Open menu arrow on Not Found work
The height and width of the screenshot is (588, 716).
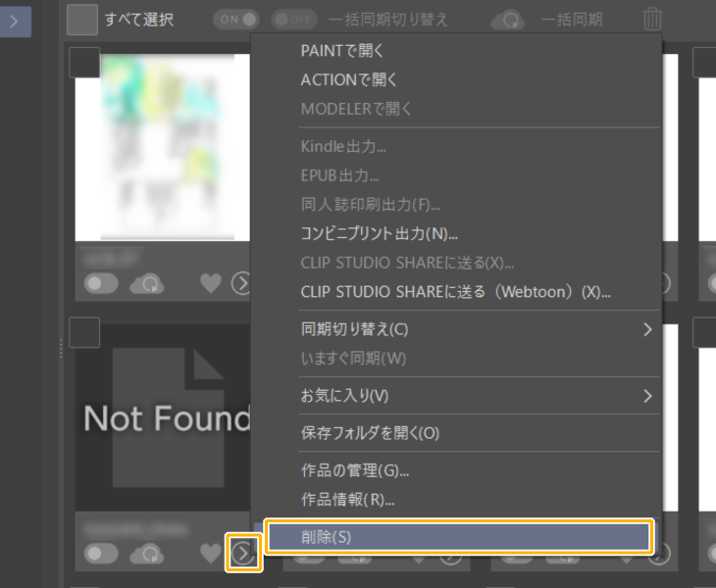click(x=243, y=554)
